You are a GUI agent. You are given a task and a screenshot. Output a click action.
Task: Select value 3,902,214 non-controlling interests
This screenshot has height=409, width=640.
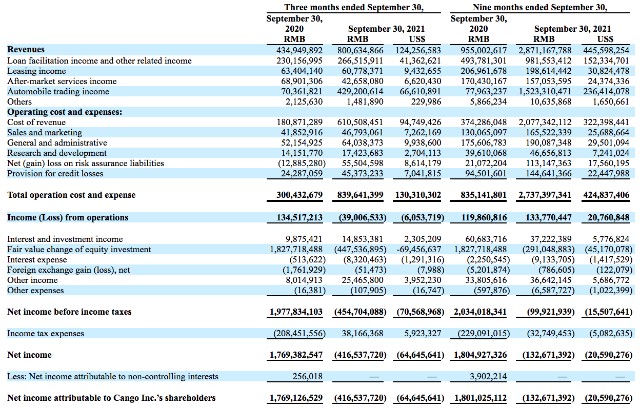[x=489, y=376]
